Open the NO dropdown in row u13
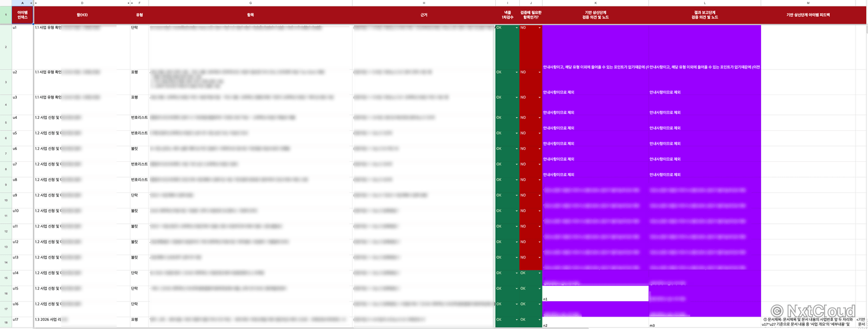Image resolution: width=868 pixels, height=329 pixels. (539, 258)
